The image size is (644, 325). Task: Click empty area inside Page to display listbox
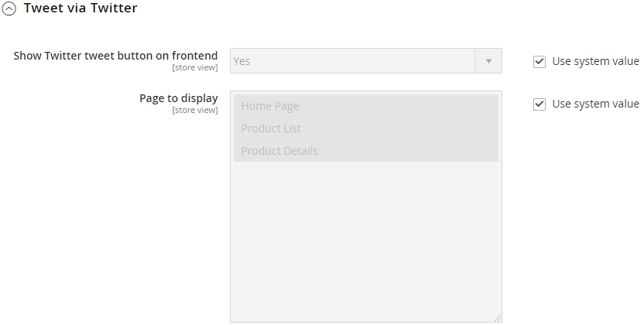point(365,240)
